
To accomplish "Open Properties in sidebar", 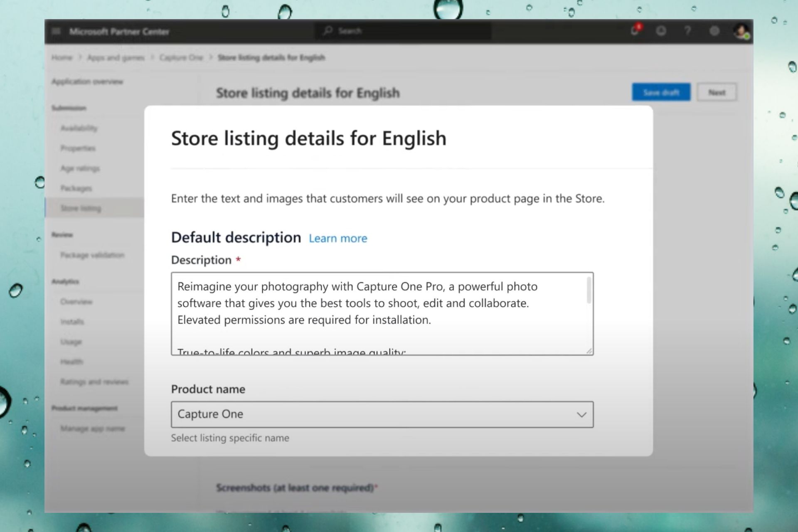I will pyautogui.click(x=78, y=148).
